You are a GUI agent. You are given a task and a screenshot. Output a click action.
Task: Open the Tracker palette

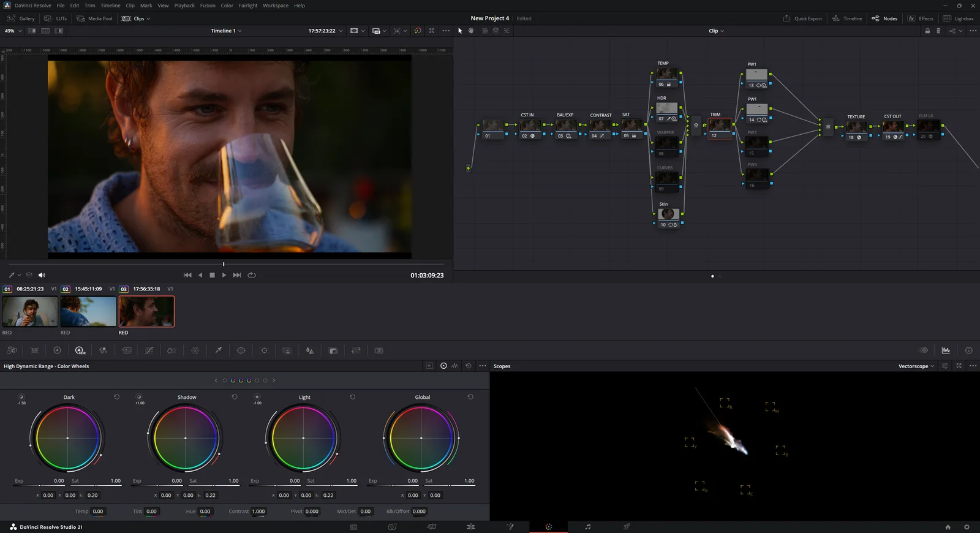[264, 350]
